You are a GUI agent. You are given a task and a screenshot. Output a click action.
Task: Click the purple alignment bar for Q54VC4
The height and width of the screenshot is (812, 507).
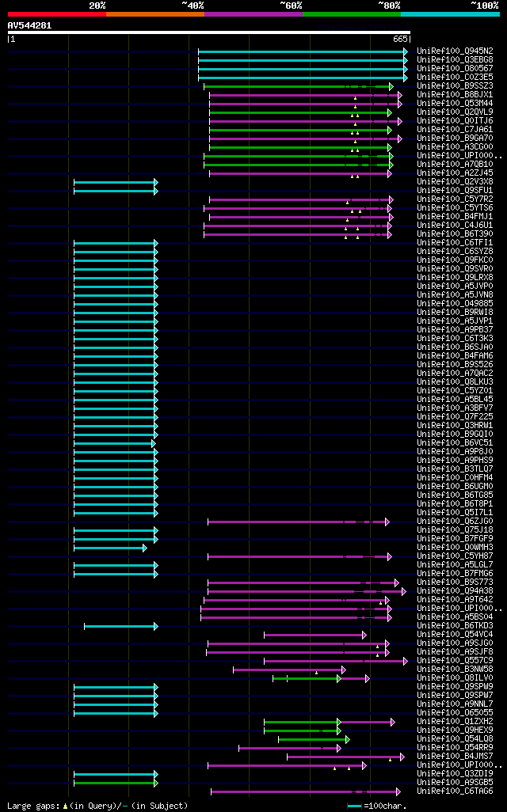pyautogui.click(x=315, y=635)
